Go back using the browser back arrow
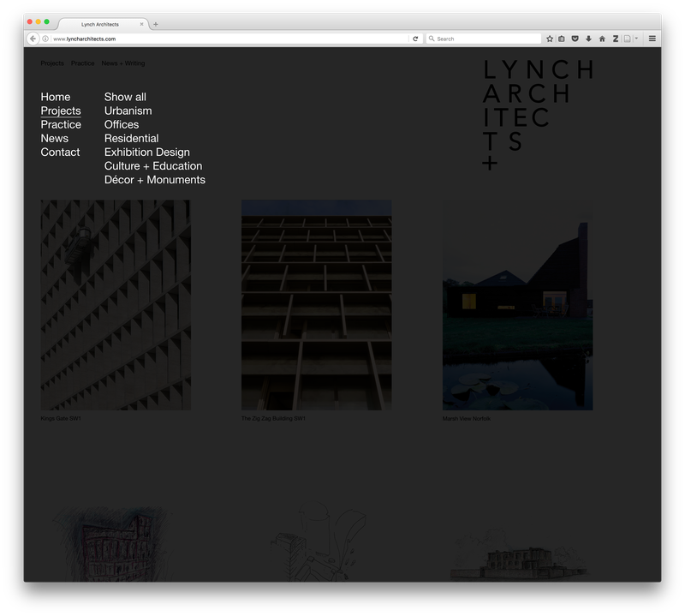 tap(33, 39)
